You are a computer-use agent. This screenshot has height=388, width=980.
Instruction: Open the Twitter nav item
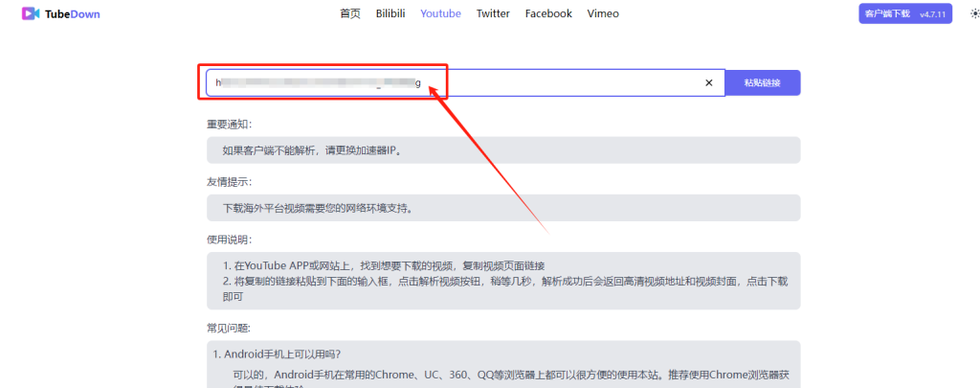coord(493,13)
